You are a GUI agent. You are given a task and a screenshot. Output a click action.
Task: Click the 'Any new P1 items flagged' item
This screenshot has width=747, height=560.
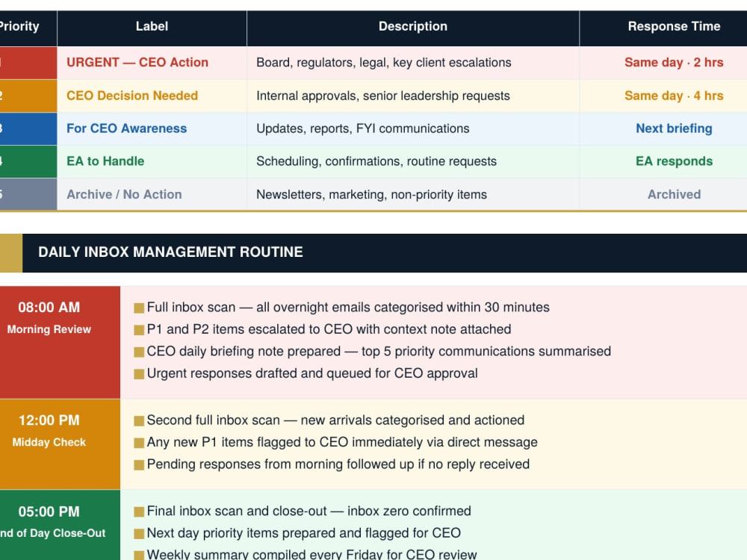[x=342, y=442]
